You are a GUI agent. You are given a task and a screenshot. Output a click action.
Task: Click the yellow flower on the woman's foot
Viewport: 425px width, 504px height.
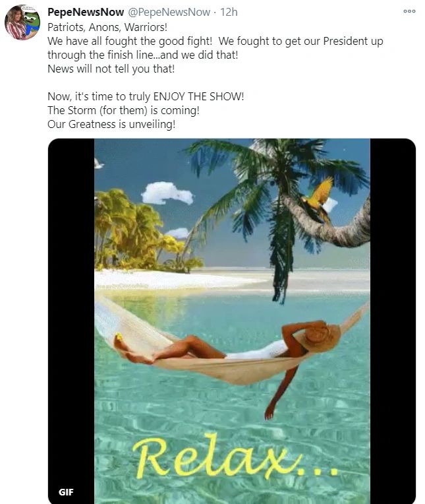(119, 337)
